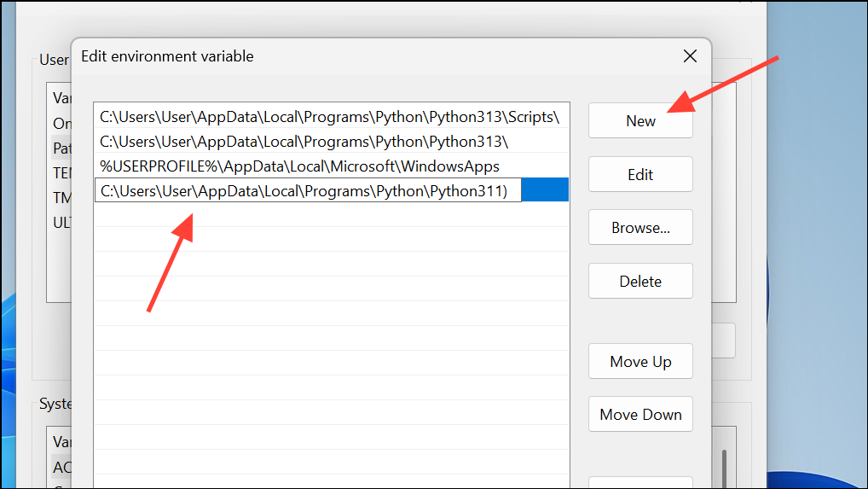Viewport: 868px width, 489px height.
Task: Click the first empty row below Python311 entry
Action: click(331, 215)
